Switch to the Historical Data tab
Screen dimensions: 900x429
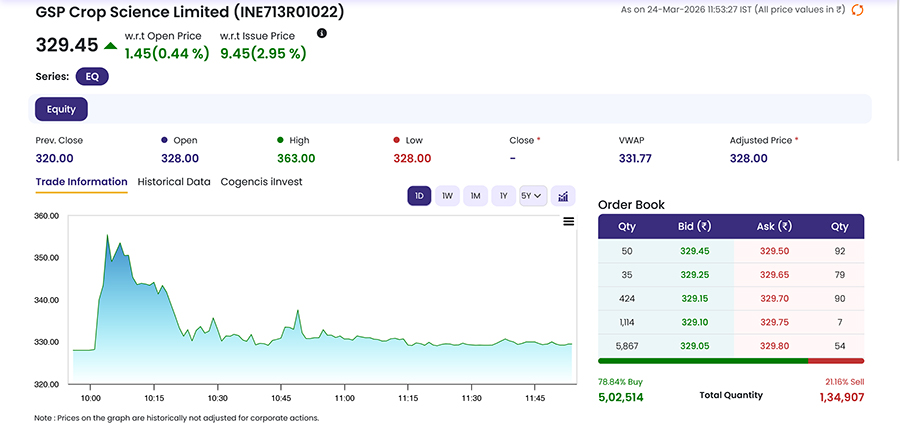pyautogui.click(x=174, y=182)
